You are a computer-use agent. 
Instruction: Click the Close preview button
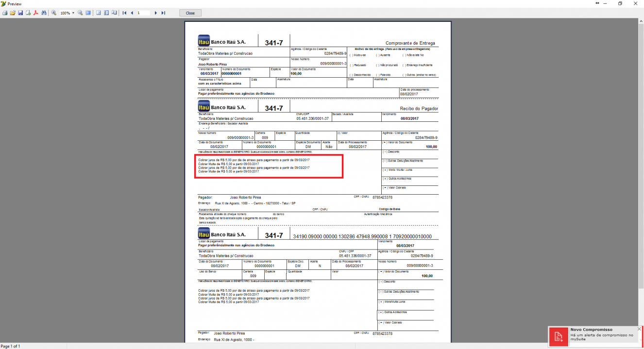coord(190,13)
